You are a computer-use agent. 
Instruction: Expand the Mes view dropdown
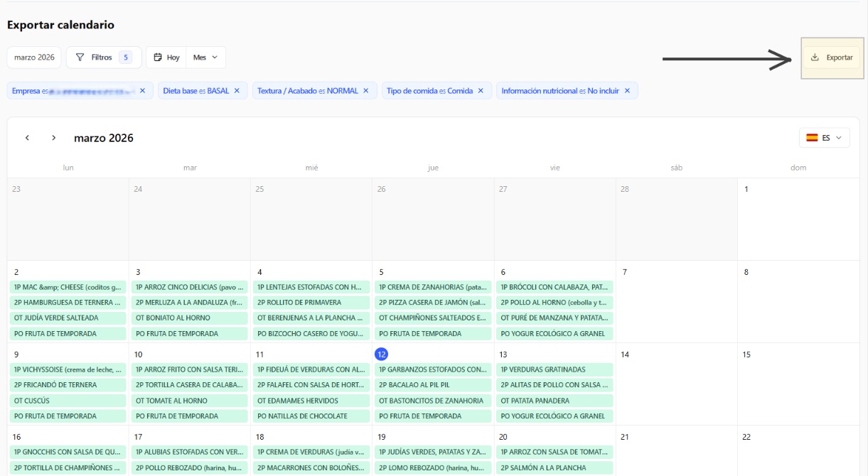click(205, 58)
